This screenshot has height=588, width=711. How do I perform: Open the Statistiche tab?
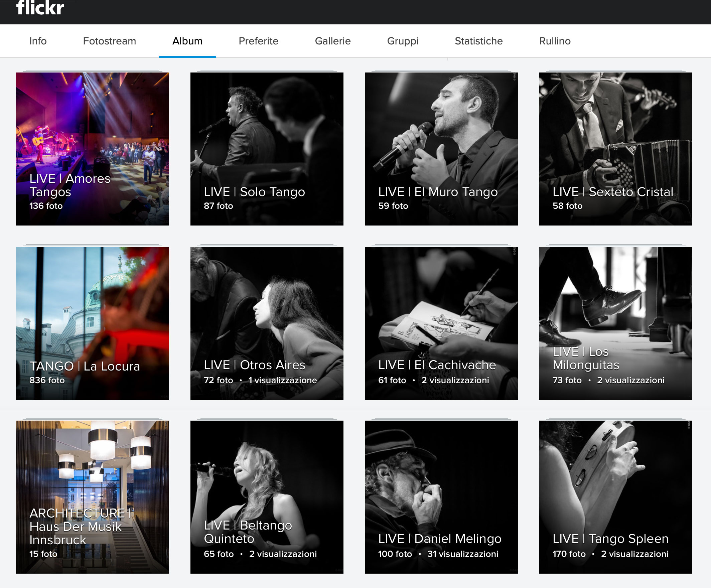pyautogui.click(x=478, y=41)
